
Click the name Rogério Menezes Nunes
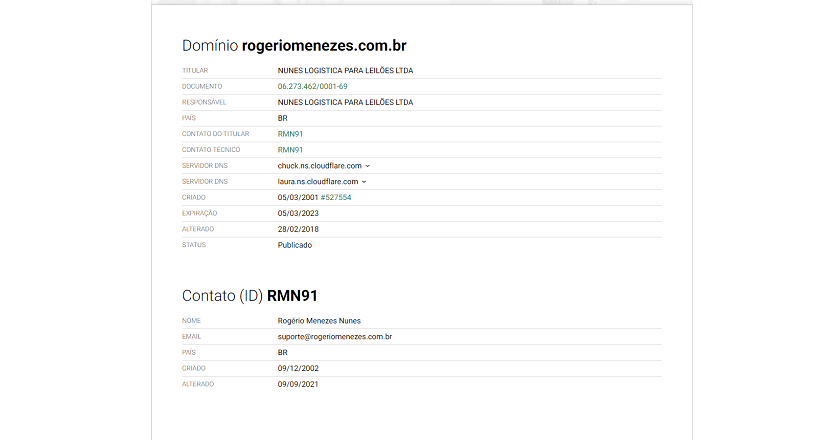(x=319, y=321)
